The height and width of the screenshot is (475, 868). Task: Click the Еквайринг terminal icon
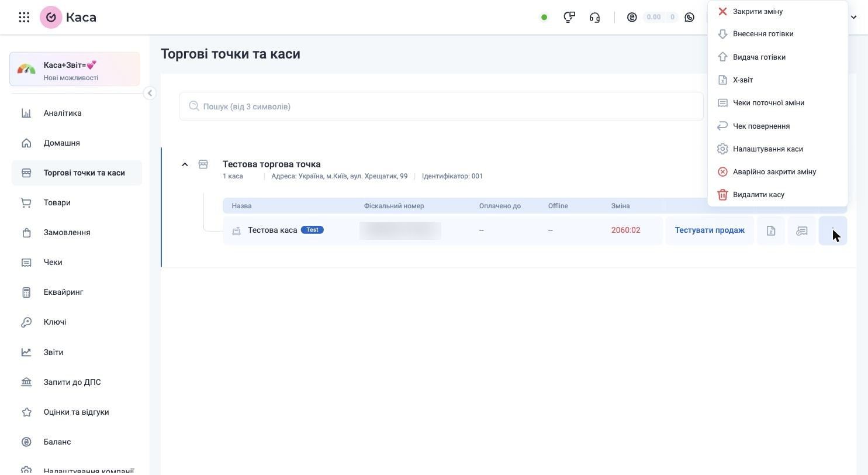26,292
